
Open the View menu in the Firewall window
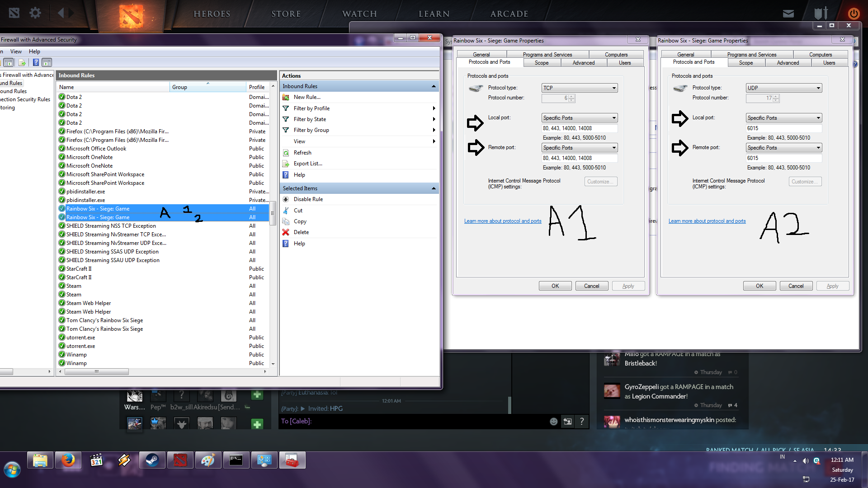[16, 52]
